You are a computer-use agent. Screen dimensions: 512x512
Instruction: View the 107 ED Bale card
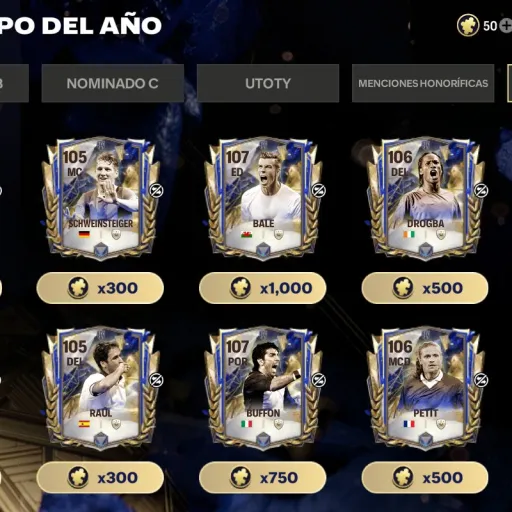click(x=263, y=198)
